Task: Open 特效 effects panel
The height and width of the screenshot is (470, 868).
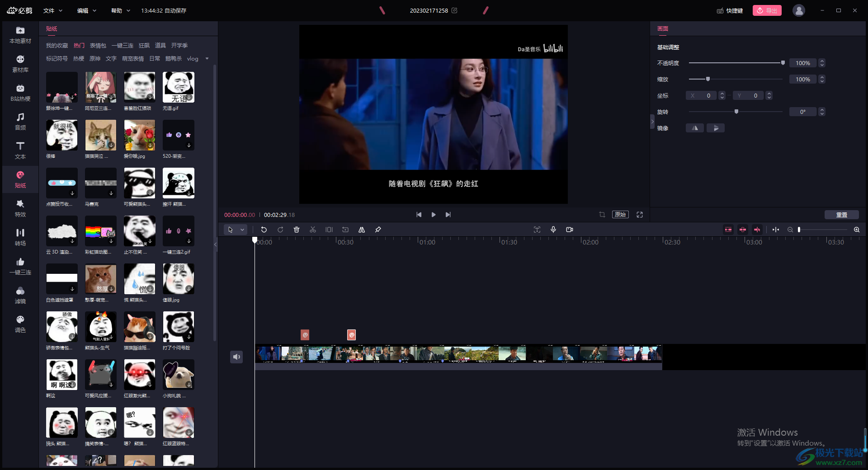Action: click(x=20, y=208)
